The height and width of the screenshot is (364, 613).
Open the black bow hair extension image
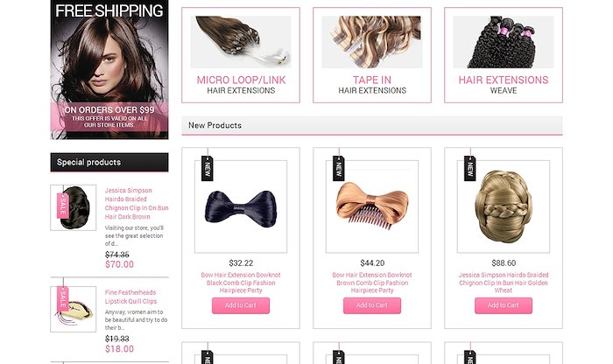[x=241, y=206]
